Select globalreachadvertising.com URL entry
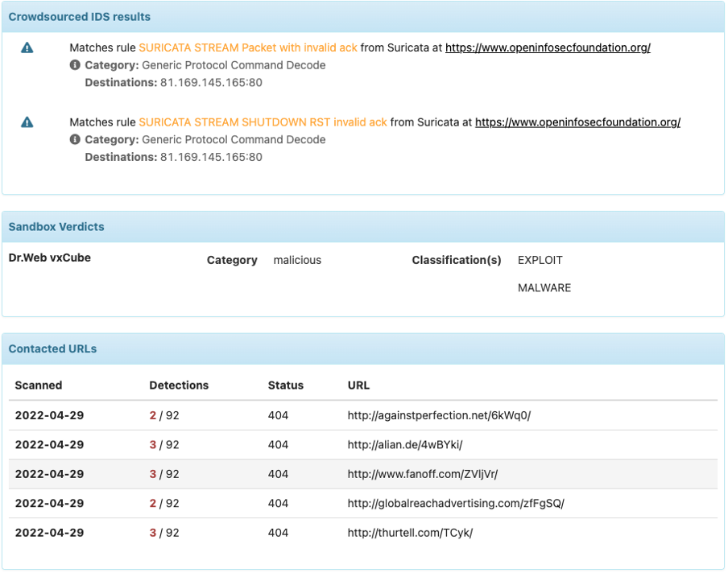The width and height of the screenshot is (728, 573). coord(456,504)
